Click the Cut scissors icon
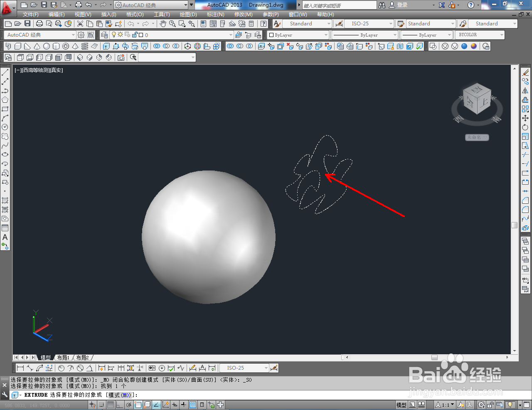 [80, 24]
